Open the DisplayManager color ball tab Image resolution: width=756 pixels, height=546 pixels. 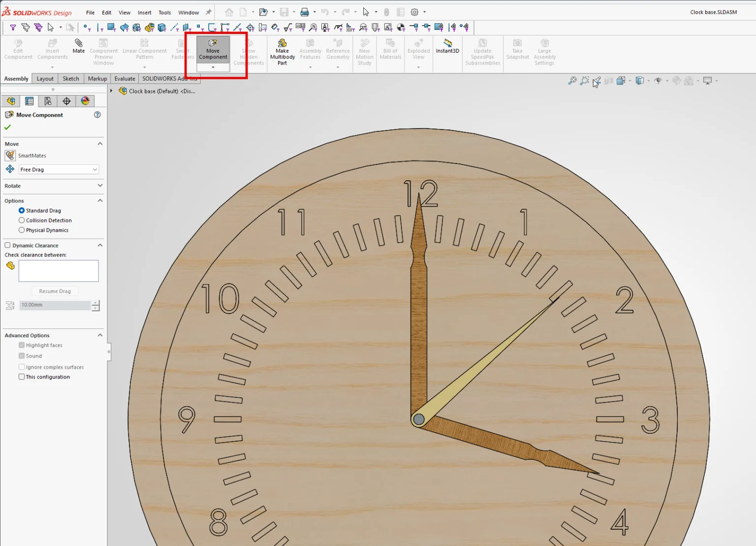(x=85, y=101)
